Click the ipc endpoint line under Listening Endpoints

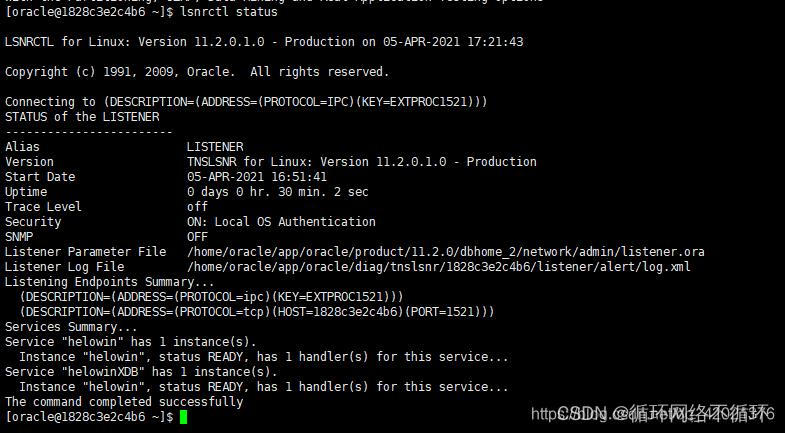pyautogui.click(x=211, y=297)
